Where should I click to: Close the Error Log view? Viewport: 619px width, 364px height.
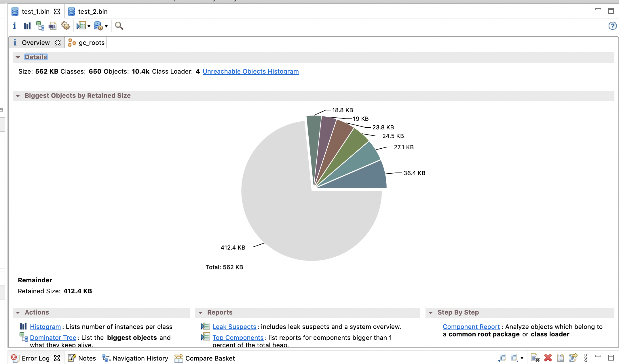57,358
